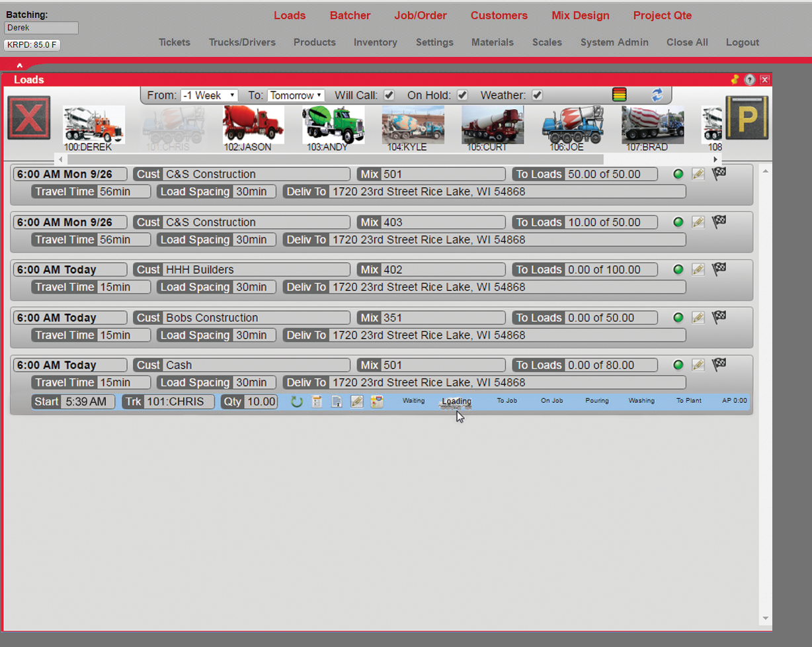The image size is (812, 647).
Task: Open help icon in Loads titlebar
Action: [750, 79]
